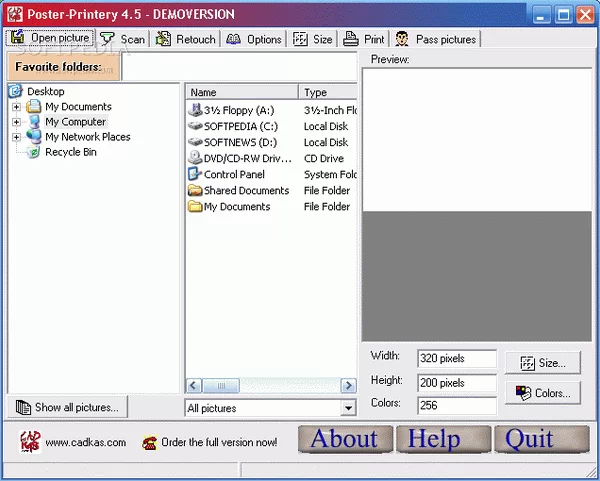Click the preview image area

pos(477,205)
